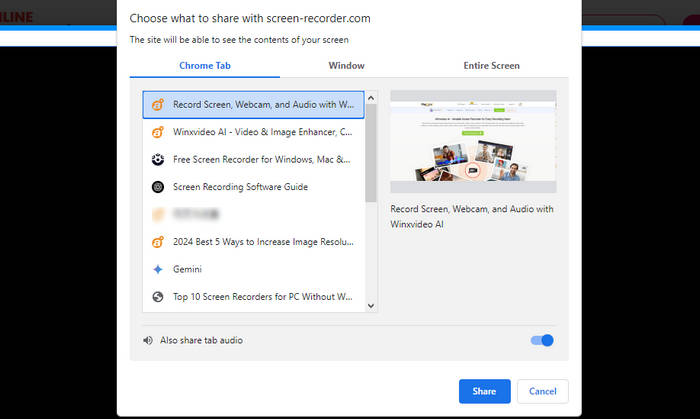Image resolution: width=700 pixels, height=419 pixels.
Task: Select Free Screen Recorder for Windows, Mac entry
Action: [254, 160]
